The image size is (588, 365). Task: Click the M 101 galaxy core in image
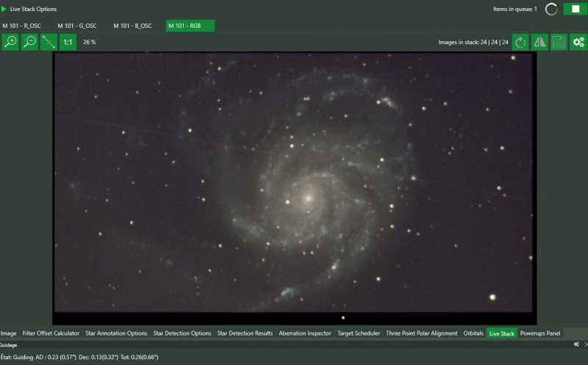coord(308,198)
